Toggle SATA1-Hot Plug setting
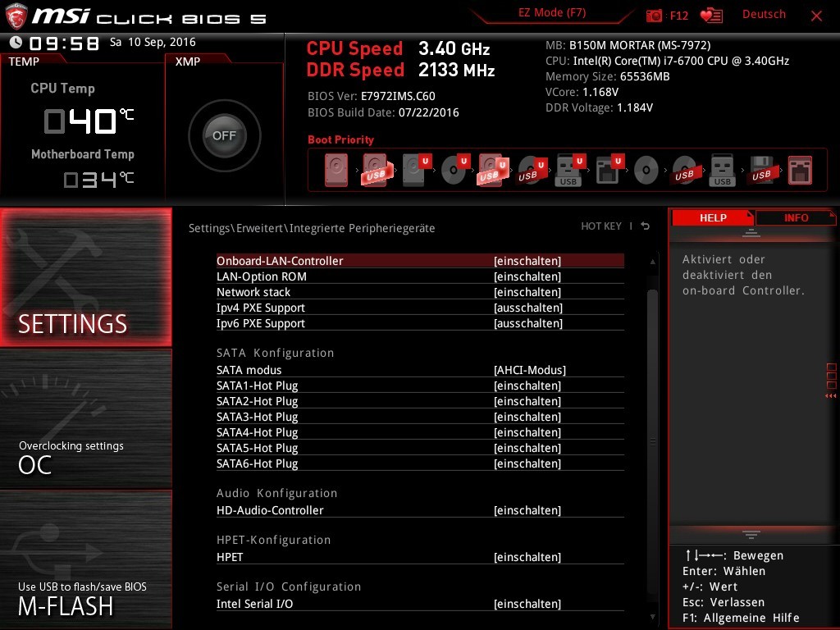Screen dimensions: 840x630 click(420, 386)
